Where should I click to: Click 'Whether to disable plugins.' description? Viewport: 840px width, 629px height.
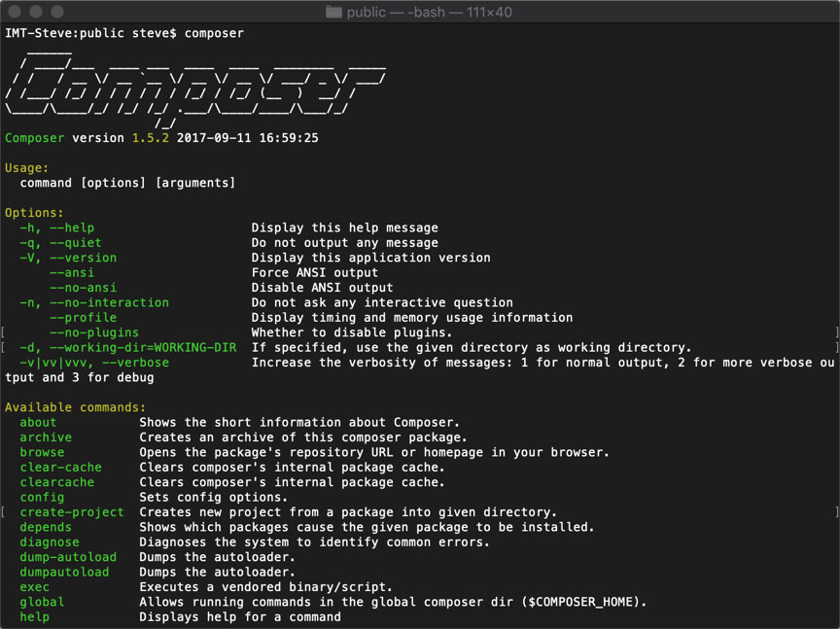pos(353,332)
